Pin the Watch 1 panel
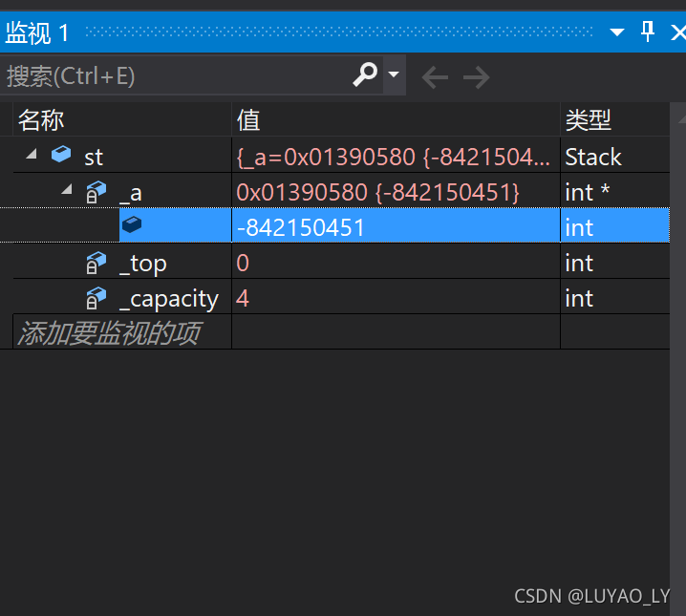 click(648, 32)
